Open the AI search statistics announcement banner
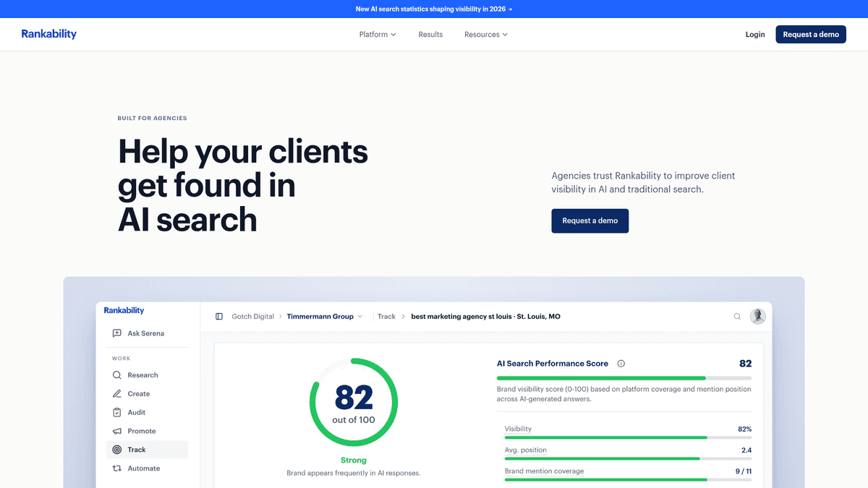 click(434, 9)
